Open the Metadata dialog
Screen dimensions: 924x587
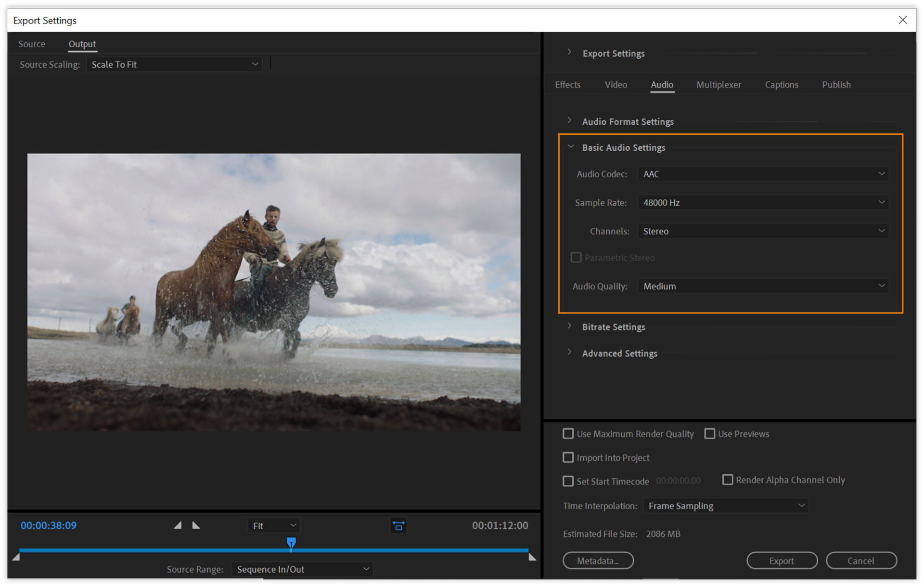(598, 561)
